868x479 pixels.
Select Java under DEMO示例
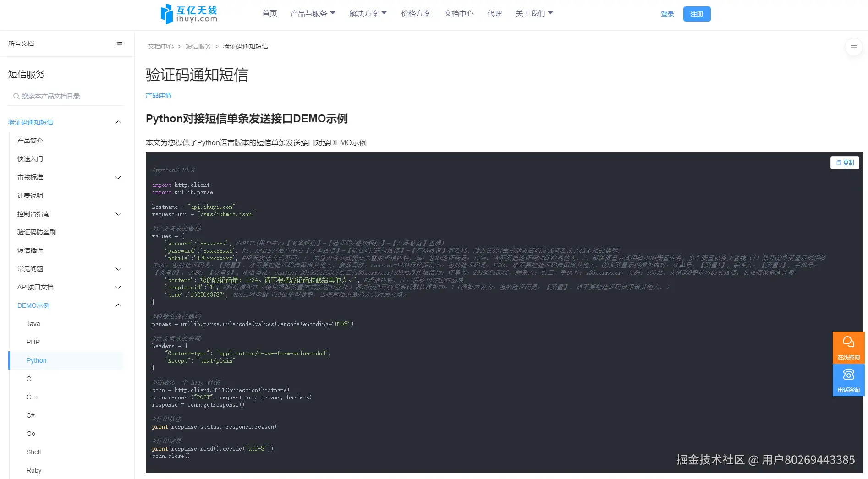pos(33,324)
